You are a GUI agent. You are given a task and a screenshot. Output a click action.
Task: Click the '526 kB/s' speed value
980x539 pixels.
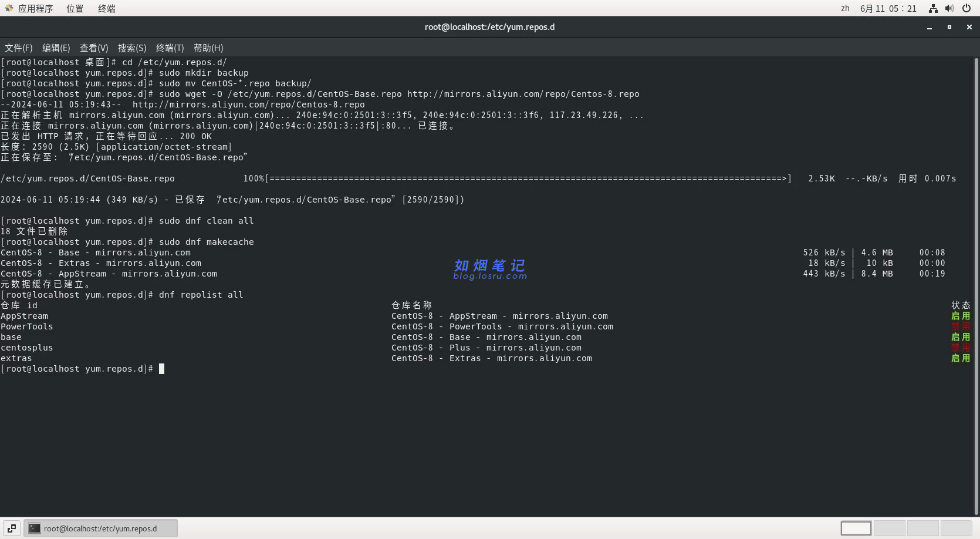point(824,252)
